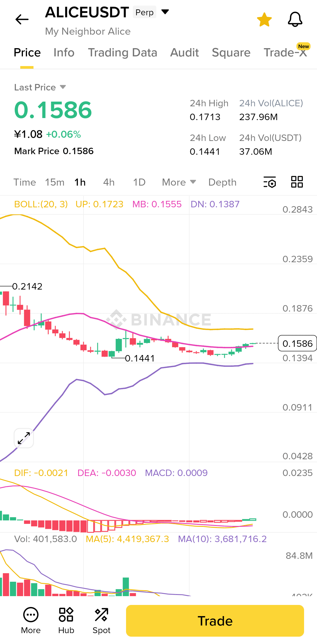Viewport: 317px width, 644px height.
Task: Expand the More timeframe dropdown
Action: coord(179,182)
